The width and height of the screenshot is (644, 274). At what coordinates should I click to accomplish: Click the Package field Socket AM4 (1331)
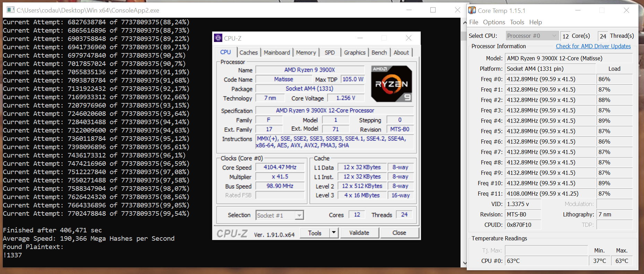310,88
